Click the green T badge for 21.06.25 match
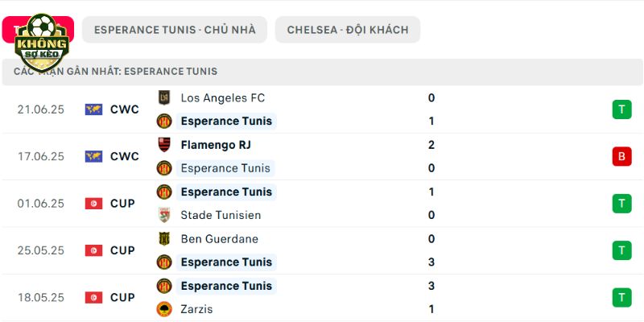 coord(621,109)
